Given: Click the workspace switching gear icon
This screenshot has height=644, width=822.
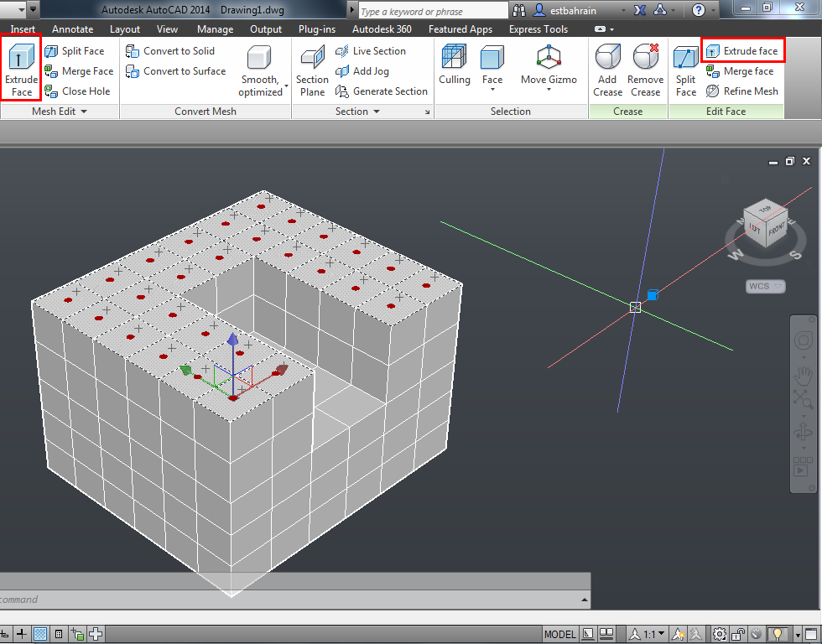Looking at the screenshot, I should [x=720, y=634].
